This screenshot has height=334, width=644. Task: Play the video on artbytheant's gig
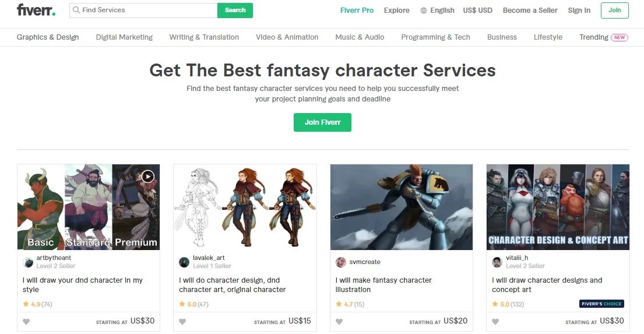[148, 176]
